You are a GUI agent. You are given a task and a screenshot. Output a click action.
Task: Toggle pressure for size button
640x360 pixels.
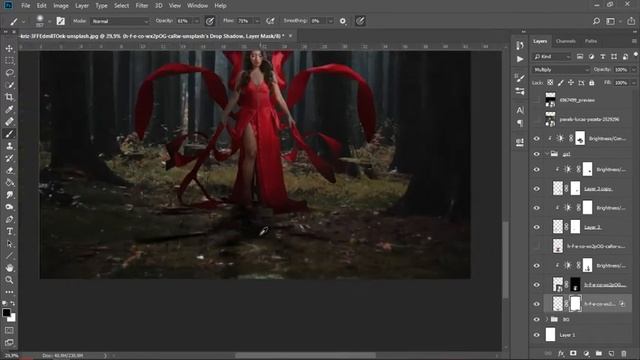pyautogui.click(x=360, y=21)
